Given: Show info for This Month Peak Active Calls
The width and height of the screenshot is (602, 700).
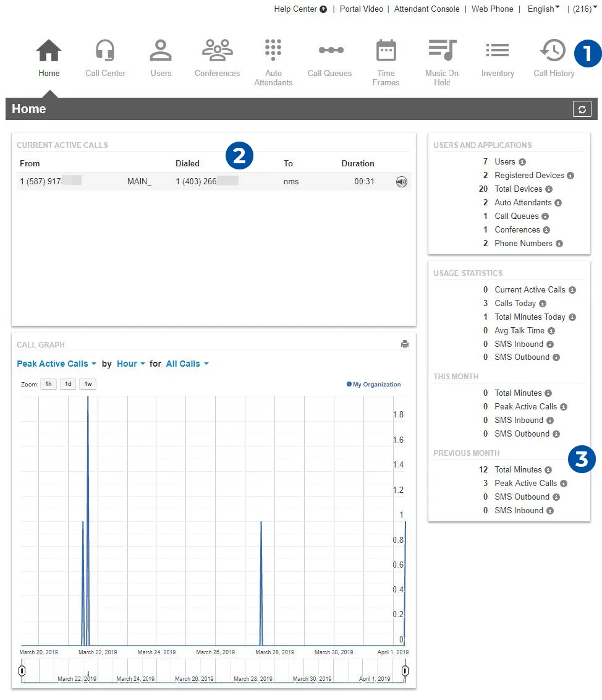Looking at the screenshot, I should [x=564, y=407].
